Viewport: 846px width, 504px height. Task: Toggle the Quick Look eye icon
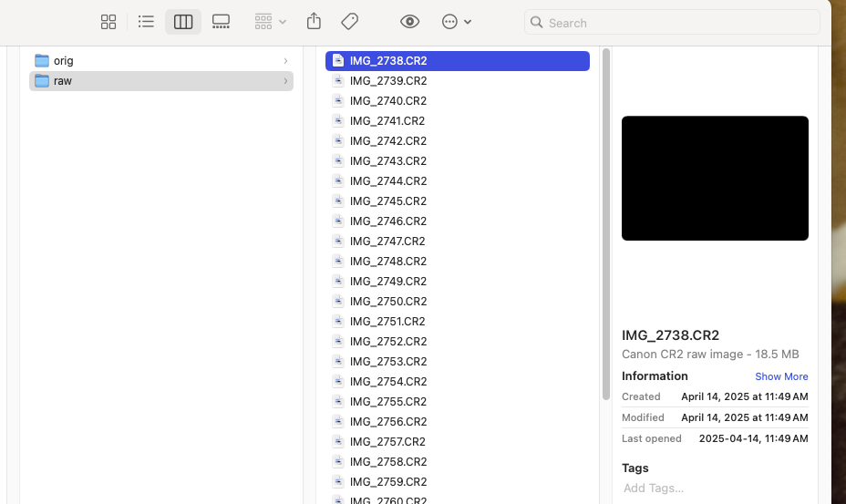(x=409, y=22)
